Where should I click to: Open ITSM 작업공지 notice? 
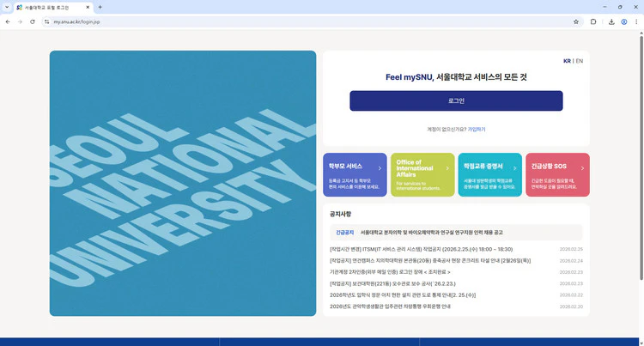point(421,249)
